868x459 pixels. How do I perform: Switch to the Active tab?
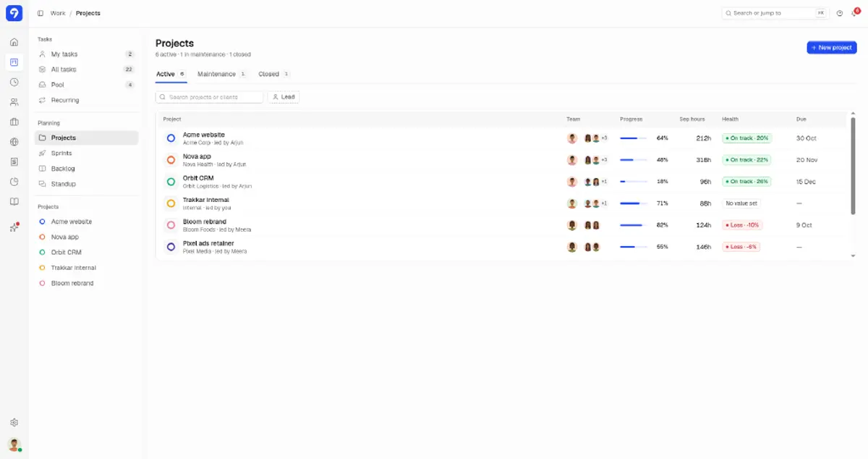pyautogui.click(x=171, y=74)
